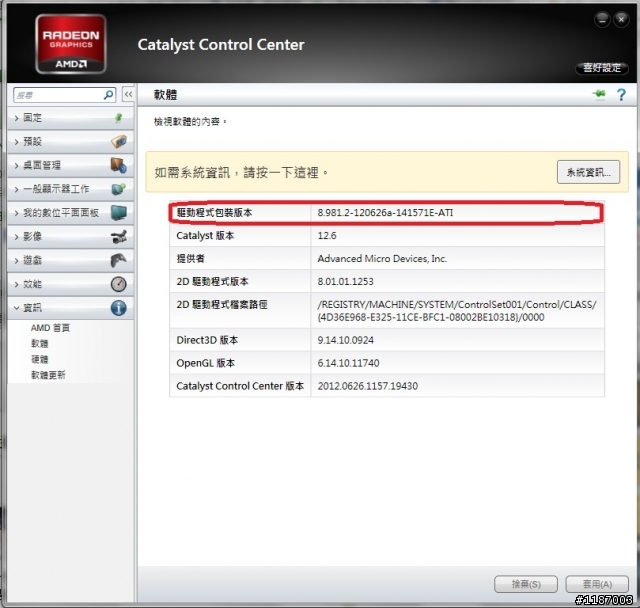Viewport: 640px width, 608px height.
Task: Collapse the sidebar with double-arrow button
Action: click(129, 95)
